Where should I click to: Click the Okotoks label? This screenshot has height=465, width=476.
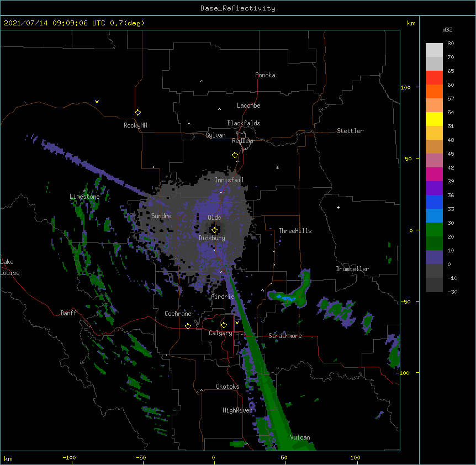coord(228,387)
